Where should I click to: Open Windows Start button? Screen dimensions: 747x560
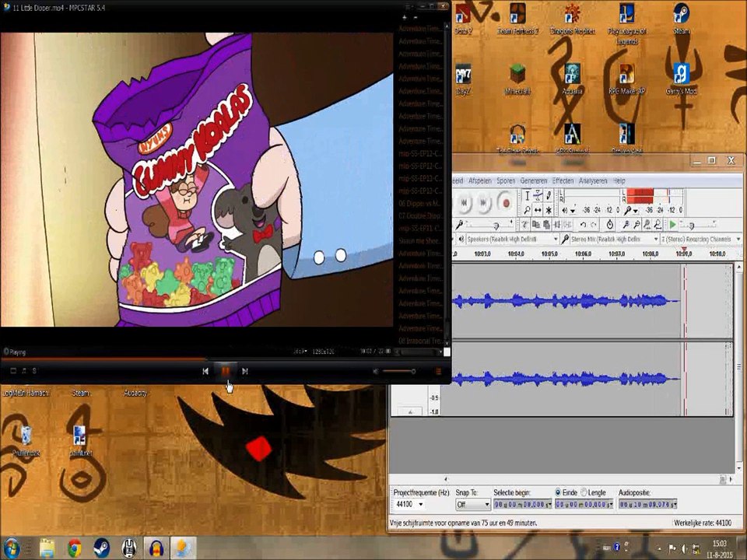12,548
